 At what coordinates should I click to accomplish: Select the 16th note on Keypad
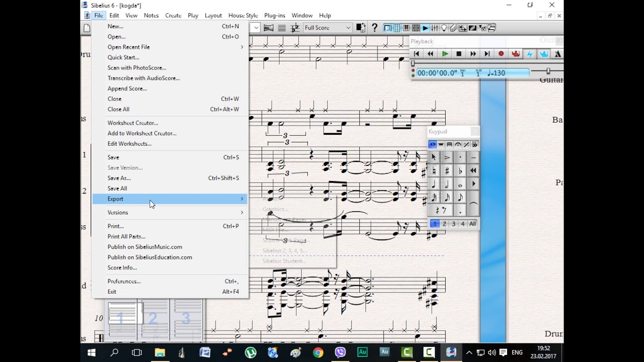447,197
